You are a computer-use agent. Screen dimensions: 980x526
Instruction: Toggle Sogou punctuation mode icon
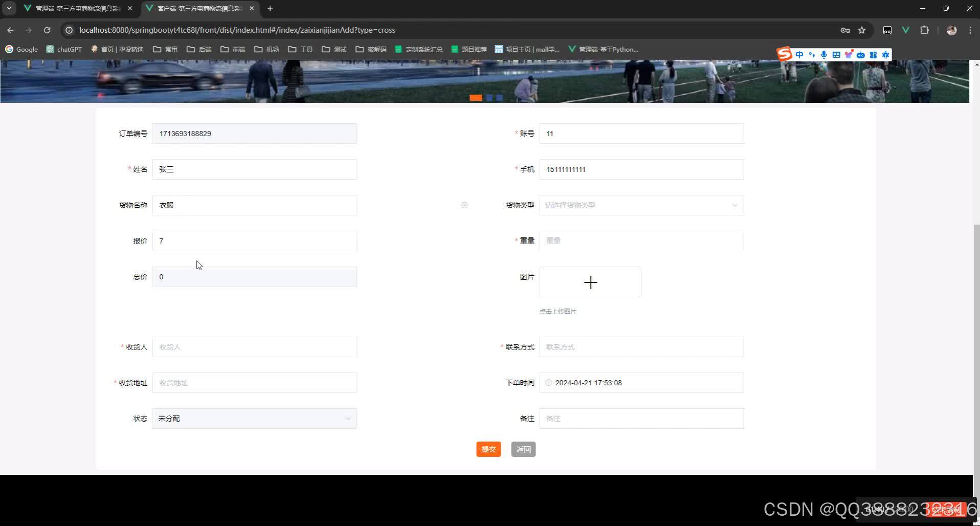(812, 55)
